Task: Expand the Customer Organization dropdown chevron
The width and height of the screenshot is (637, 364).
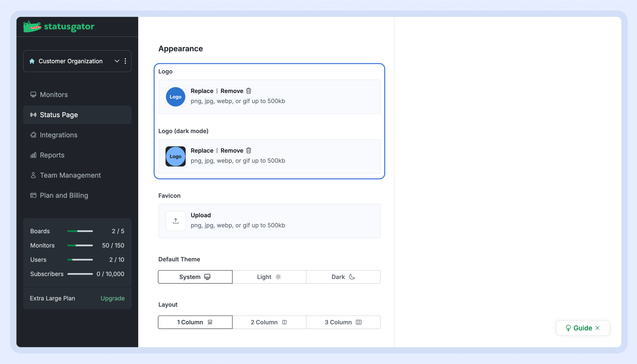Action: click(x=117, y=61)
